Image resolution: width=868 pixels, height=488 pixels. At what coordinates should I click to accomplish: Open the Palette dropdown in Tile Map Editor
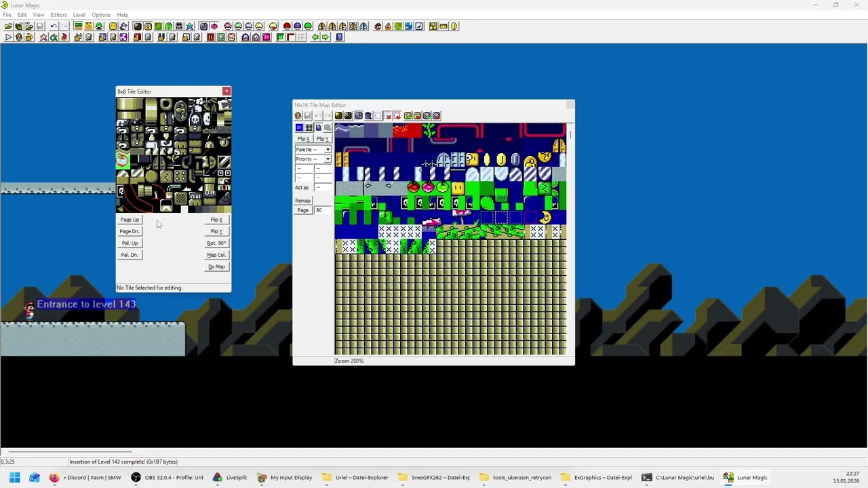tap(313, 149)
